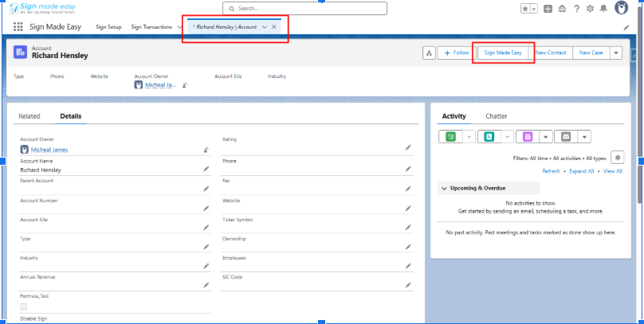644x324 pixels.
Task: Expand the Sign Transactions nav dropdown
Action: point(179,27)
